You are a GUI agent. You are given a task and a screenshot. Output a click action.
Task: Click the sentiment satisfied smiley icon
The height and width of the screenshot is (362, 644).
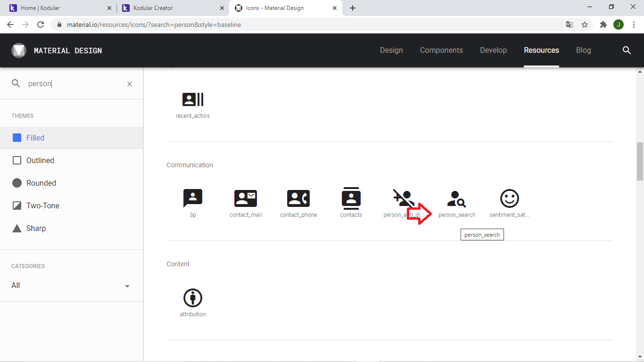tap(510, 198)
